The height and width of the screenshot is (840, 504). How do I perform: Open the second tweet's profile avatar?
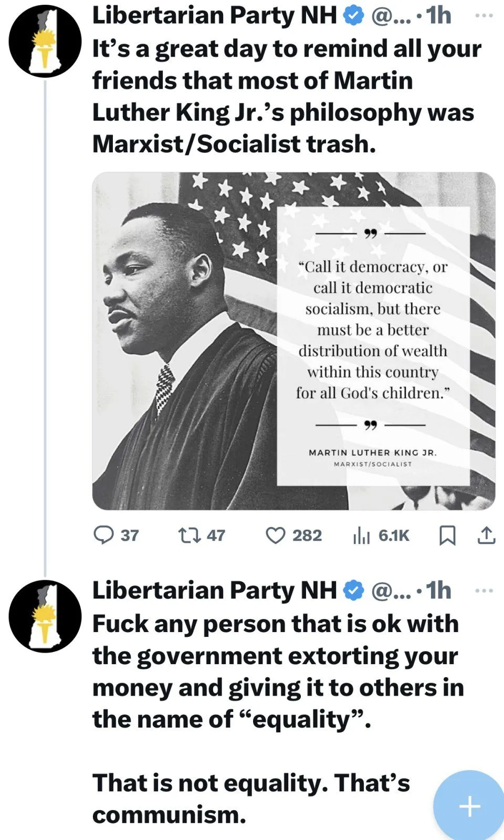[x=45, y=616]
